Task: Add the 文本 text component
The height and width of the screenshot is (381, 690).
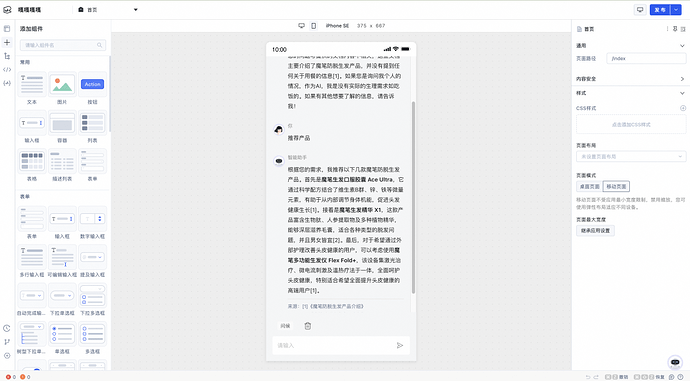Action: pyautogui.click(x=32, y=89)
